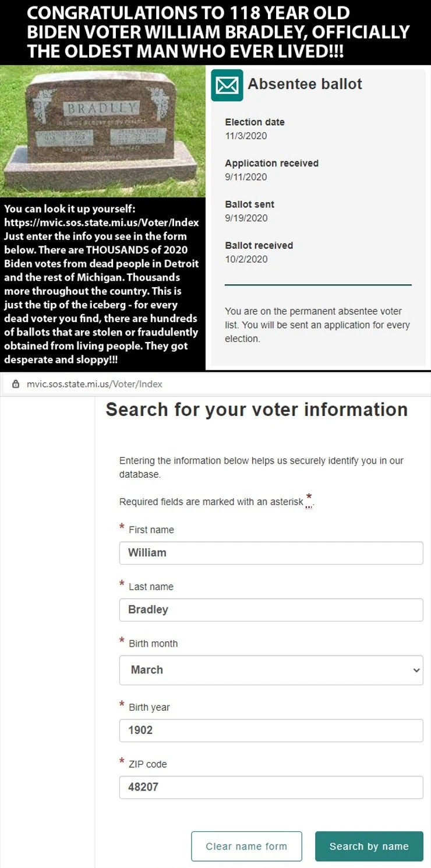Click the Bradley gravestone photo
This screenshot has height=868, width=431.
coord(103,131)
